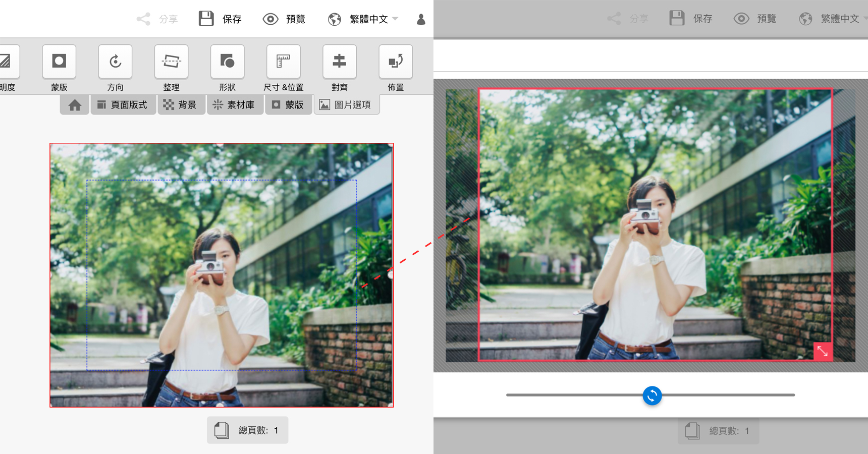The width and height of the screenshot is (868, 454).
Task: Go to the home tab icon
Action: point(75,105)
